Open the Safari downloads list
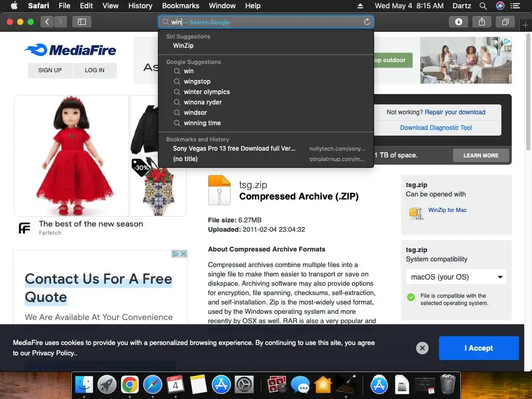The height and width of the screenshot is (399, 532). [459, 22]
